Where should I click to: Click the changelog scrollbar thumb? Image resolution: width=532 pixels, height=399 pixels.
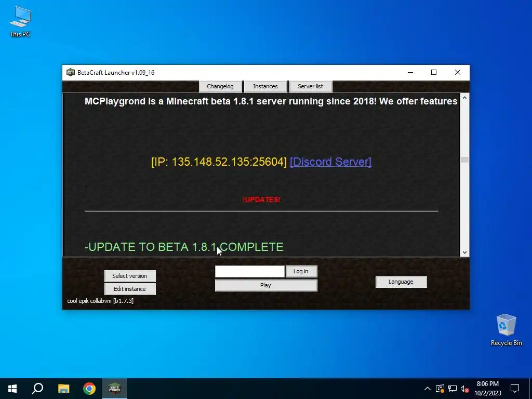pyautogui.click(x=465, y=159)
